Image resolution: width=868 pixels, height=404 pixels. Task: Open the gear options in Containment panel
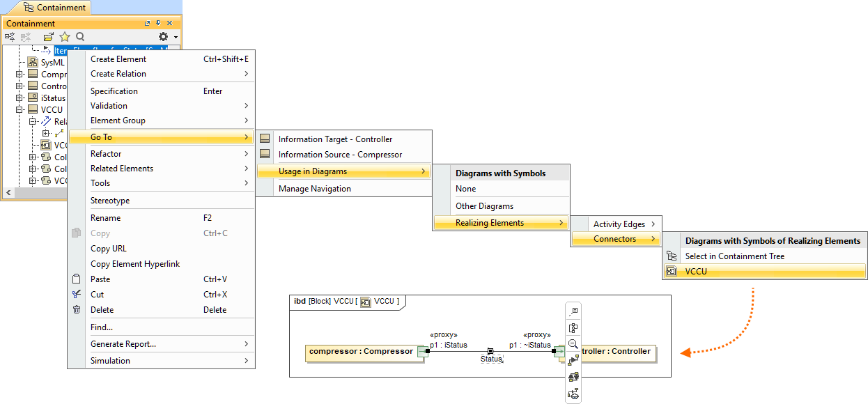(163, 37)
